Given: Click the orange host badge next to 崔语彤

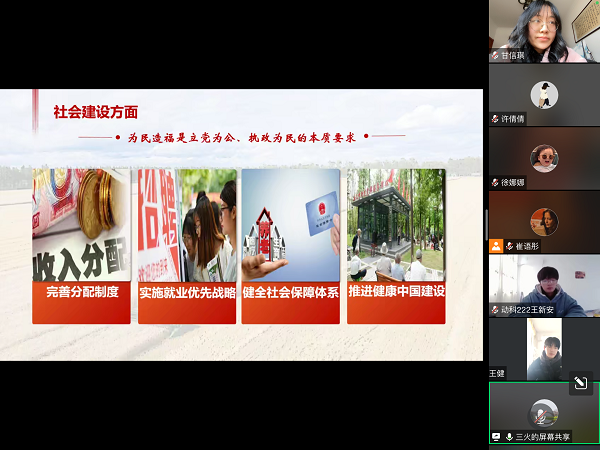Looking at the screenshot, I should coord(496,245).
